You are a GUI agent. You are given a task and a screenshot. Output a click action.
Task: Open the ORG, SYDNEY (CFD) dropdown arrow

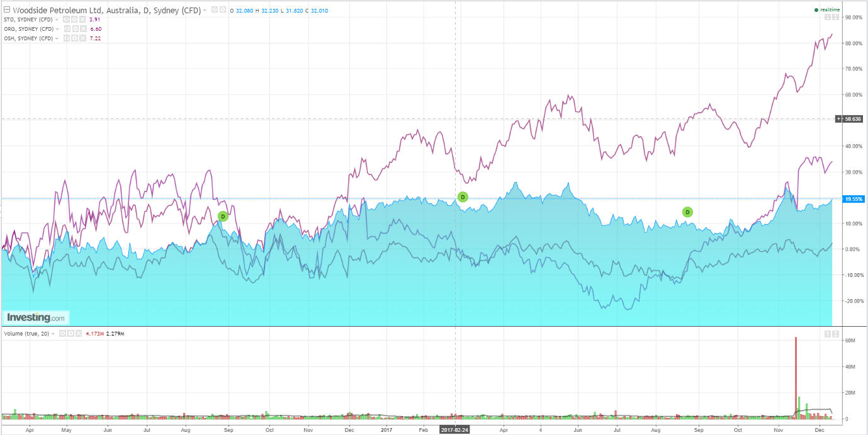57,29
